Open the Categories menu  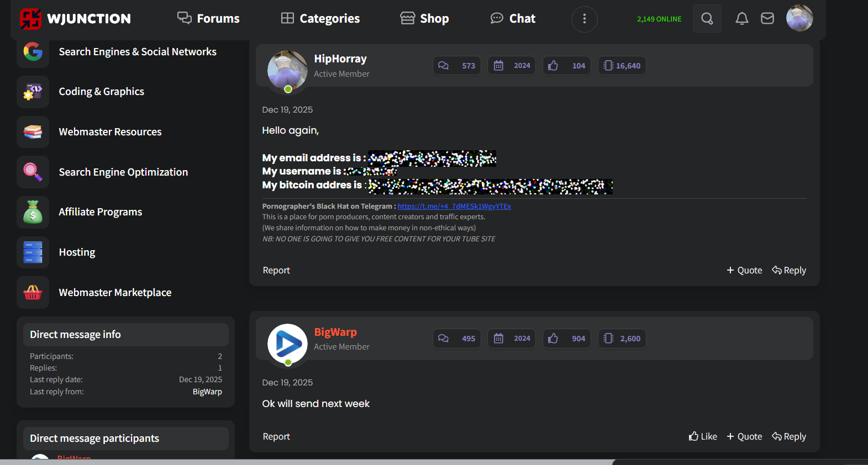click(320, 19)
